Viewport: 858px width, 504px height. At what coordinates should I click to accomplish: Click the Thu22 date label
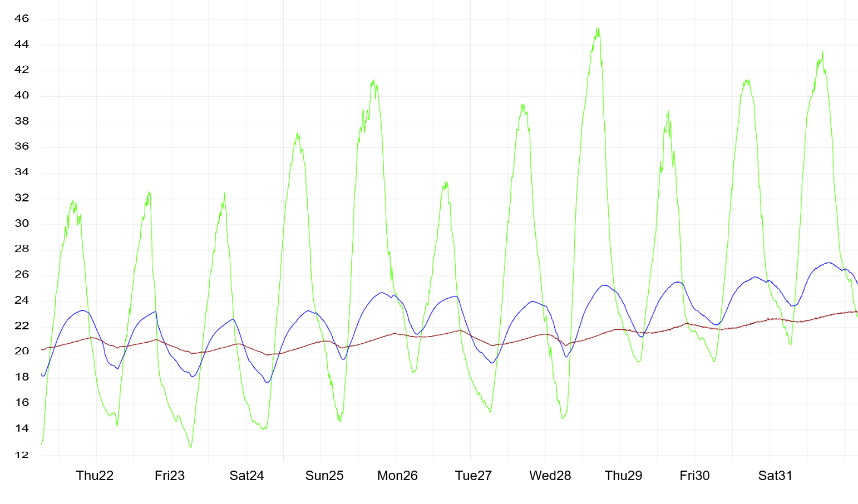point(95,476)
